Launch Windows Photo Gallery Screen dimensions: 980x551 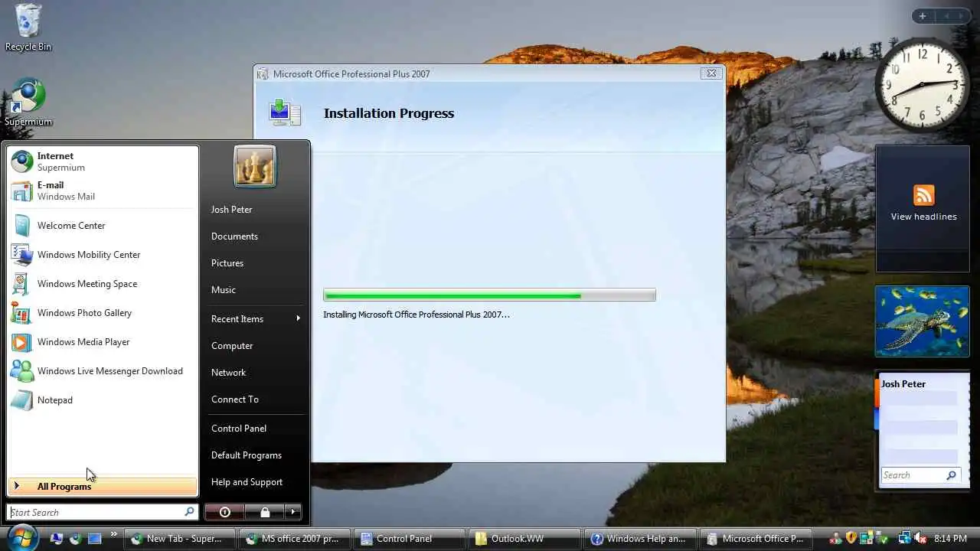pos(103,313)
